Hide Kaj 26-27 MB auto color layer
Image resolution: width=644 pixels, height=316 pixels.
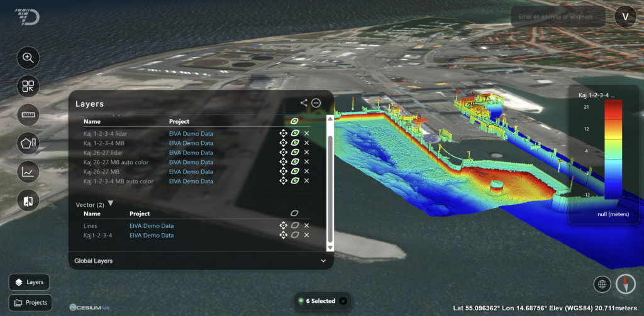click(294, 161)
